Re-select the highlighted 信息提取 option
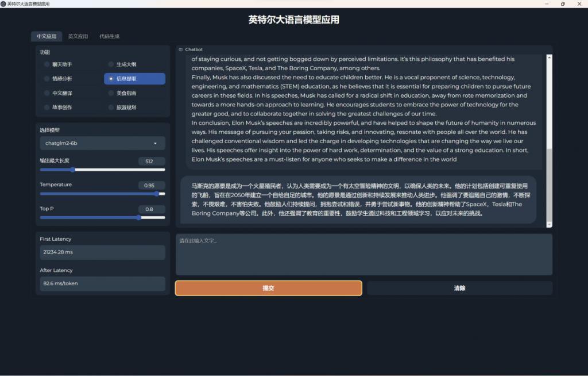Viewport: 588px width, 376px height. pyautogui.click(x=134, y=78)
